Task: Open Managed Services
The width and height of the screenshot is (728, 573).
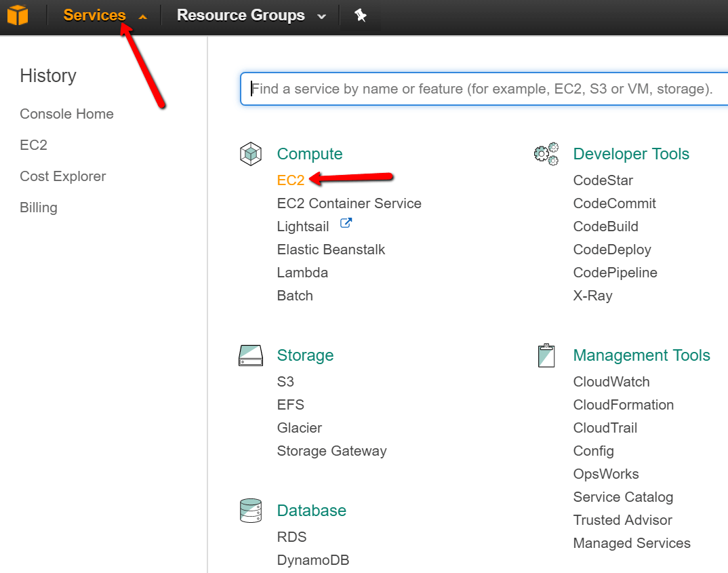Action: click(632, 543)
